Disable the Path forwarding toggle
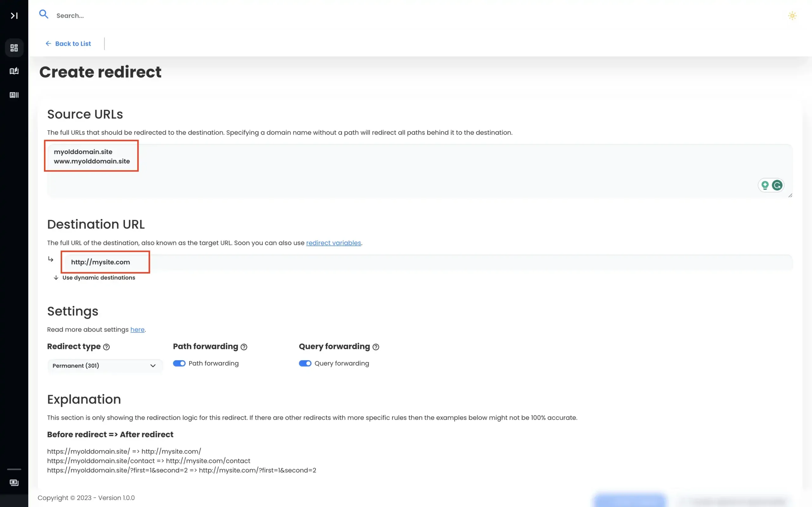This screenshot has width=812, height=507. [180, 363]
